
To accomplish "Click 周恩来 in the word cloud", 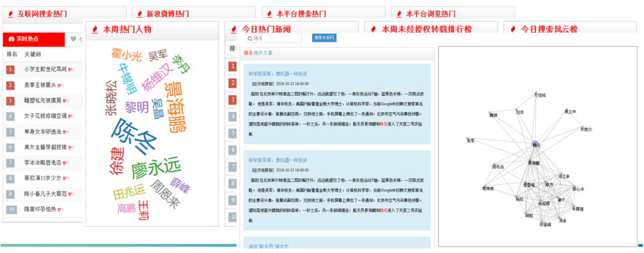I will click(x=165, y=193).
